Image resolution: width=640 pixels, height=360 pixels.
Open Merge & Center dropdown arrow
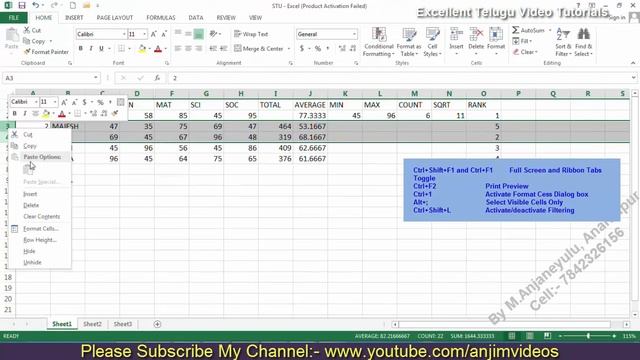pyautogui.click(x=289, y=49)
